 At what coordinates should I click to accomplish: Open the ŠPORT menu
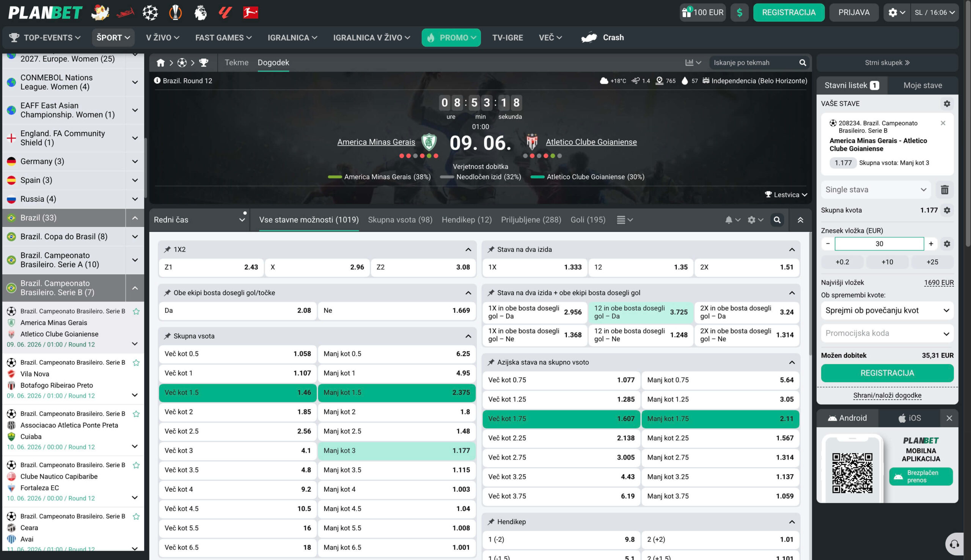113,38
